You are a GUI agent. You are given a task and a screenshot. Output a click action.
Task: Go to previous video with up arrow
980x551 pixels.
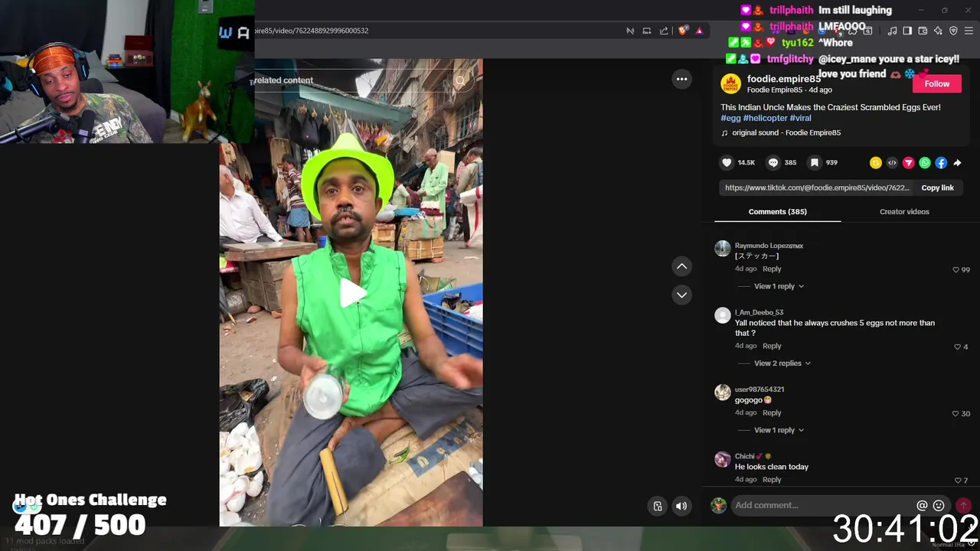pos(681,266)
